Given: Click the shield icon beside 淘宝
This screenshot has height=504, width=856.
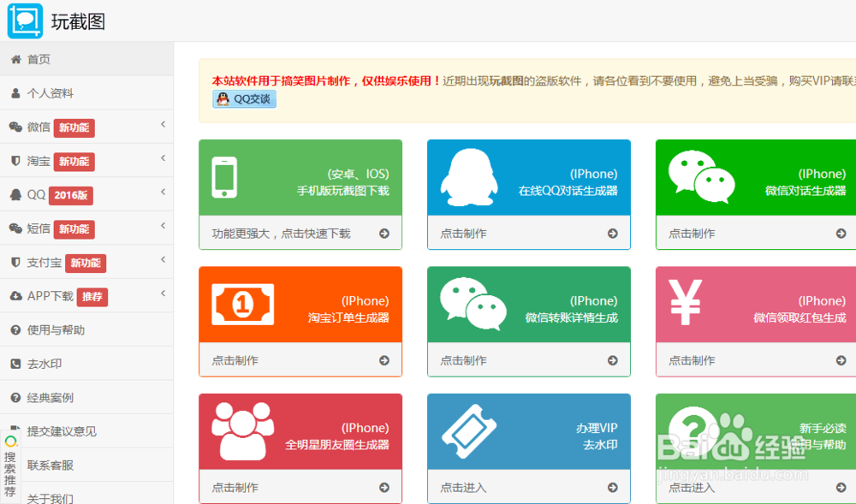Looking at the screenshot, I should (15, 161).
